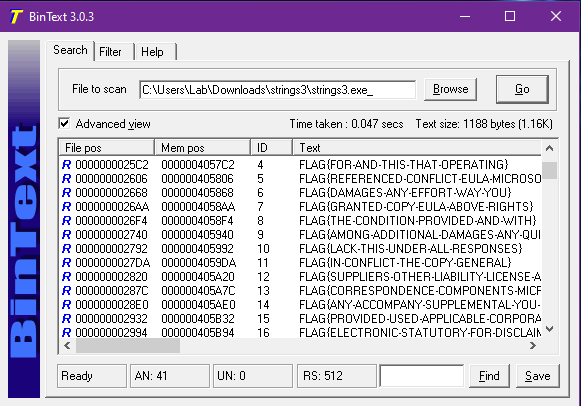This screenshot has width=581, height=406.
Task: Click mem pos 000000405940
Action: click(x=197, y=234)
